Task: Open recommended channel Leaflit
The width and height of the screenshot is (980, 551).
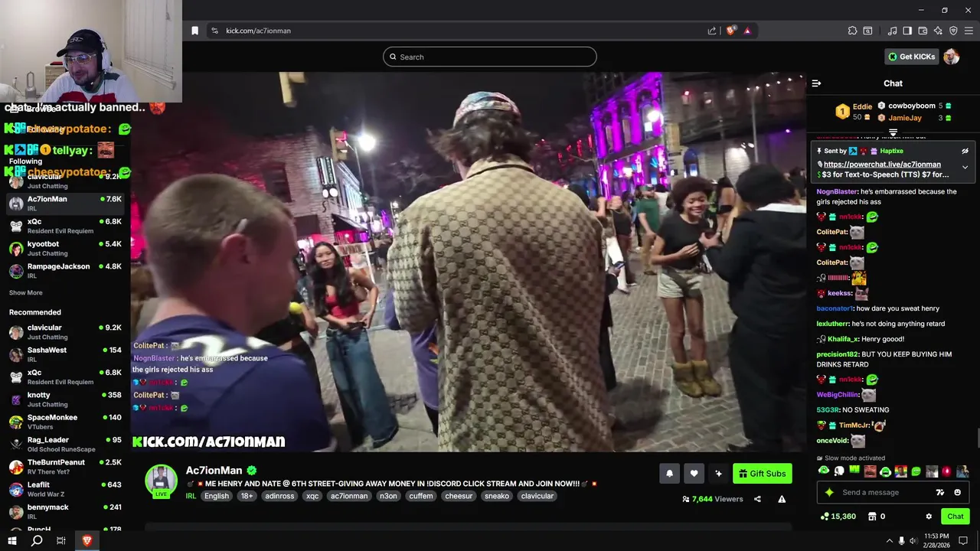Action: pos(65,489)
